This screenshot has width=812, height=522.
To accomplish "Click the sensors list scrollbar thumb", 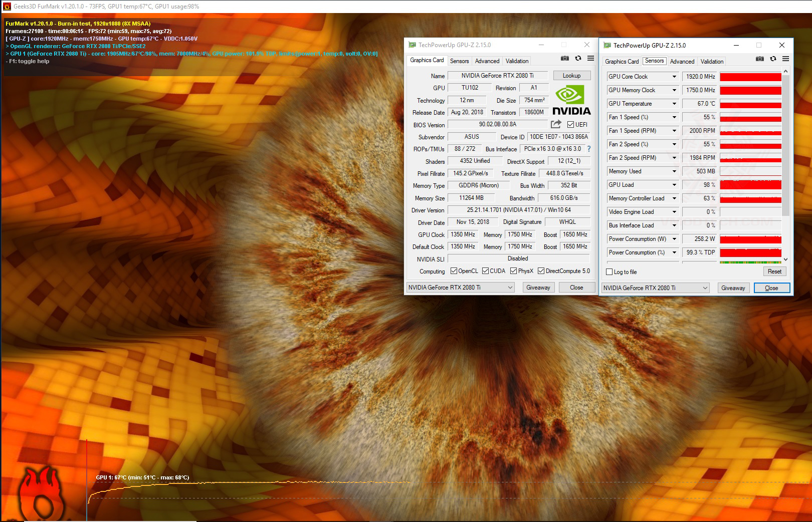I will pos(785,145).
